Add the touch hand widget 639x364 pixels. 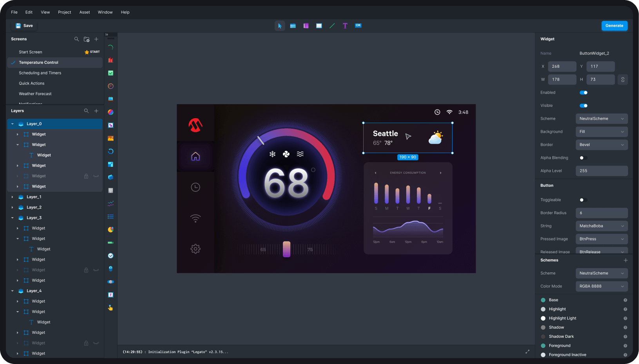tap(111, 308)
